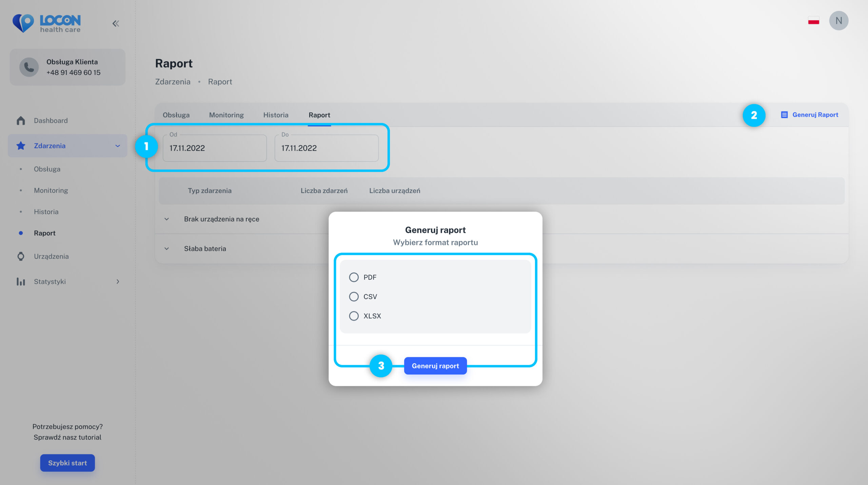868x485 pixels.
Task: Click Brak urządzenia na ręce text
Action: pyautogui.click(x=221, y=219)
